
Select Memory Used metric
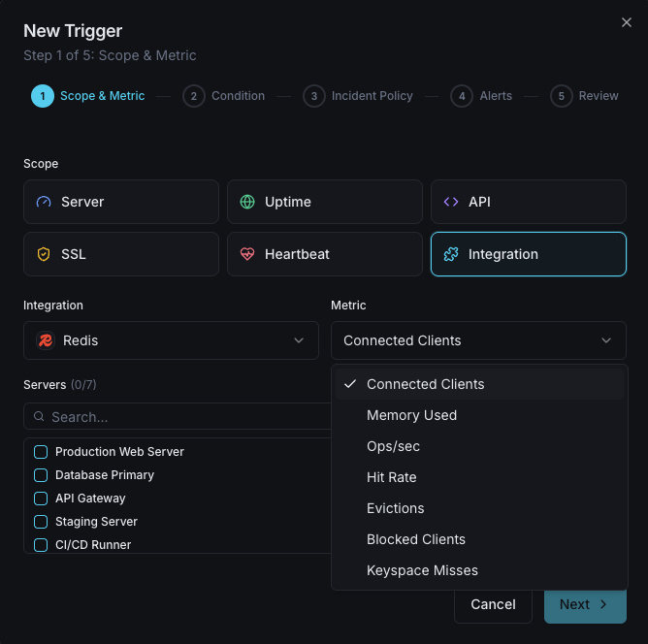pyautogui.click(x=479, y=415)
